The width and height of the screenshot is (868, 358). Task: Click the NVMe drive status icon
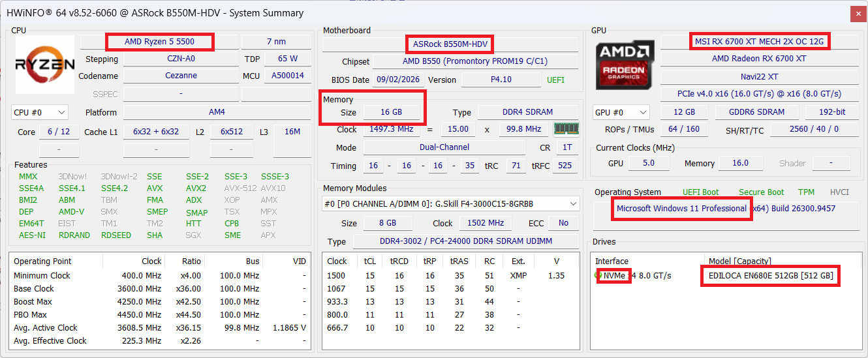point(598,275)
